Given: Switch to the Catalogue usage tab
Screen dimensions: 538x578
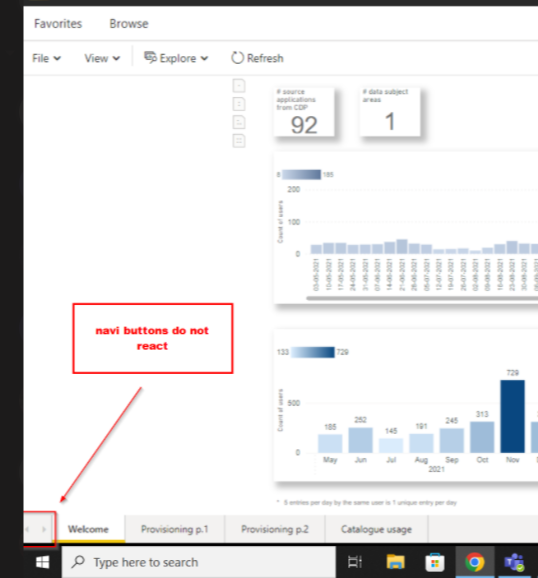Looking at the screenshot, I should tap(376, 529).
